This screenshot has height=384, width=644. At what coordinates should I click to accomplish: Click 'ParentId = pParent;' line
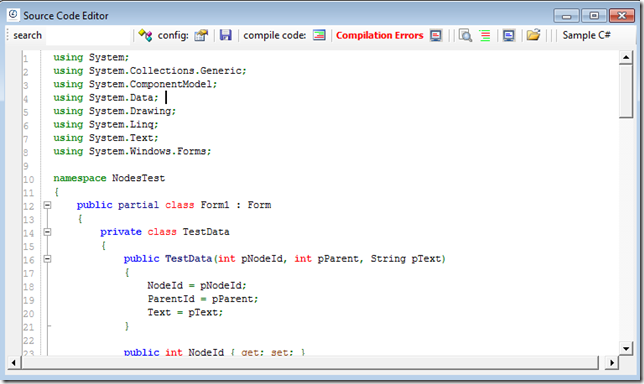click(202, 299)
